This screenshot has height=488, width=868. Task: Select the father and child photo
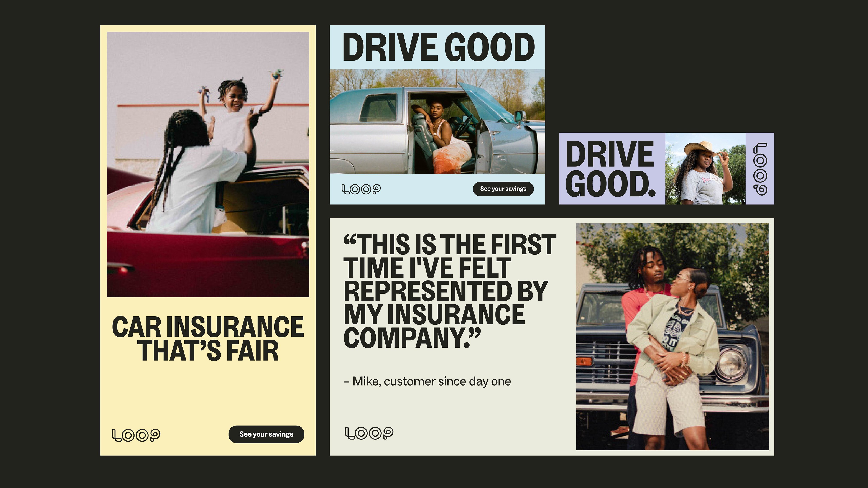208,164
